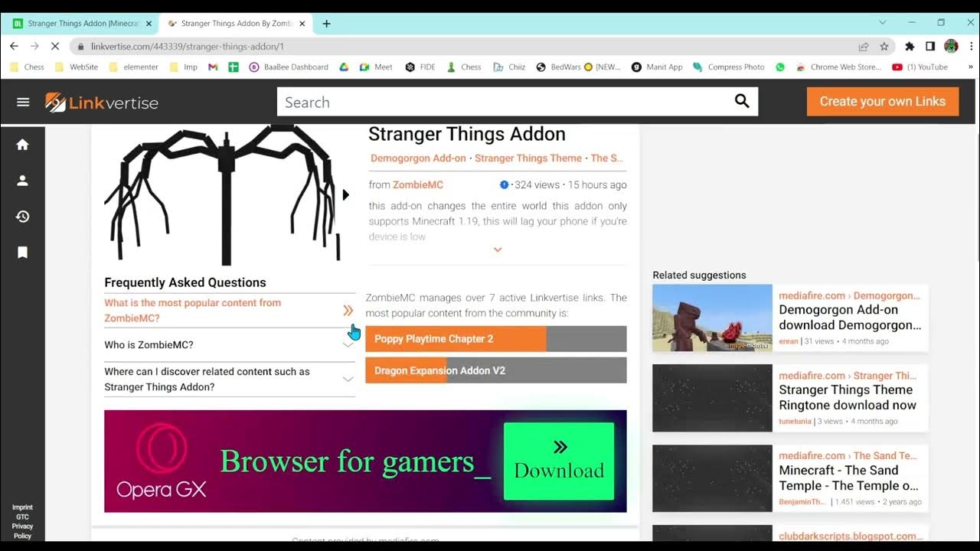The height and width of the screenshot is (551, 980).
Task: Click the Demogorgon Add-on tag
Action: point(418,158)
